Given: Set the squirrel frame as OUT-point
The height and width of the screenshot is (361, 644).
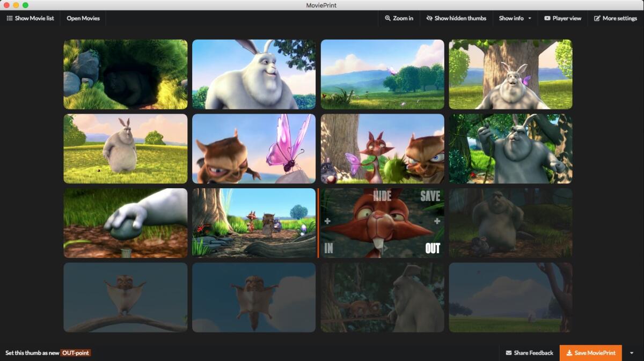Looking at the screenshot, I should click(x=433, y=248).
